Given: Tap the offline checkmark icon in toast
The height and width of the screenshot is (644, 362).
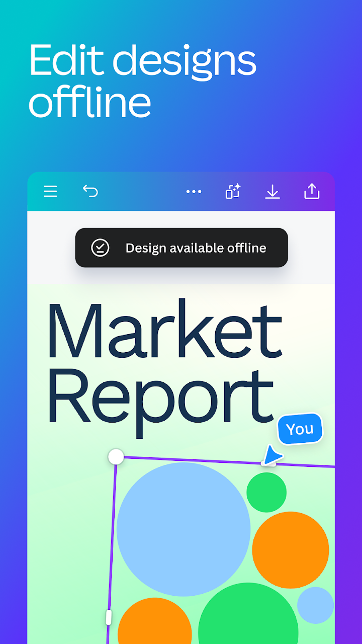Looking at the screenshot, I should click(x=100, y=248).
